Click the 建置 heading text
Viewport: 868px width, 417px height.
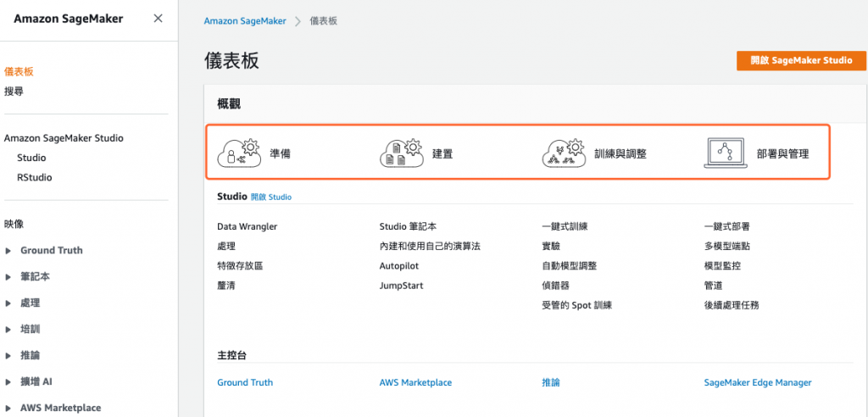point(442,154)
